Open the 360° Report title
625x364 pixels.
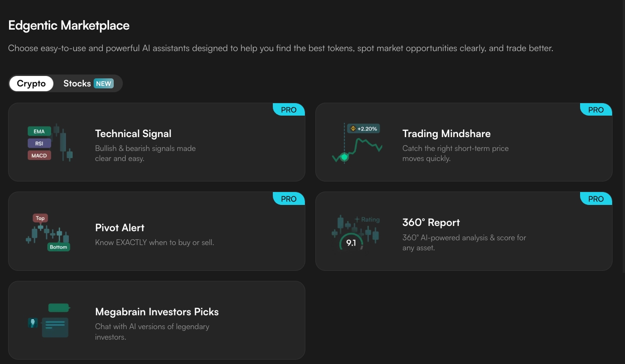click(x=431, y=223)
